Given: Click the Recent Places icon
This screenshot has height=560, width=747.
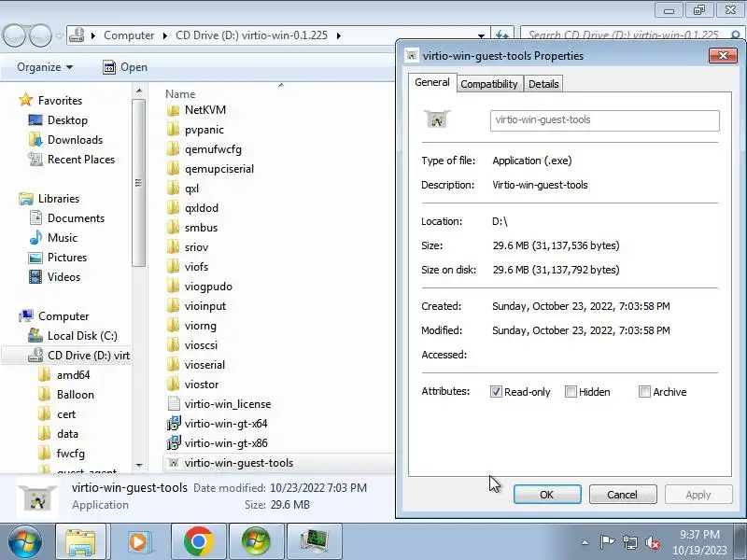Looking at the screenshot, I should [35, 159].
